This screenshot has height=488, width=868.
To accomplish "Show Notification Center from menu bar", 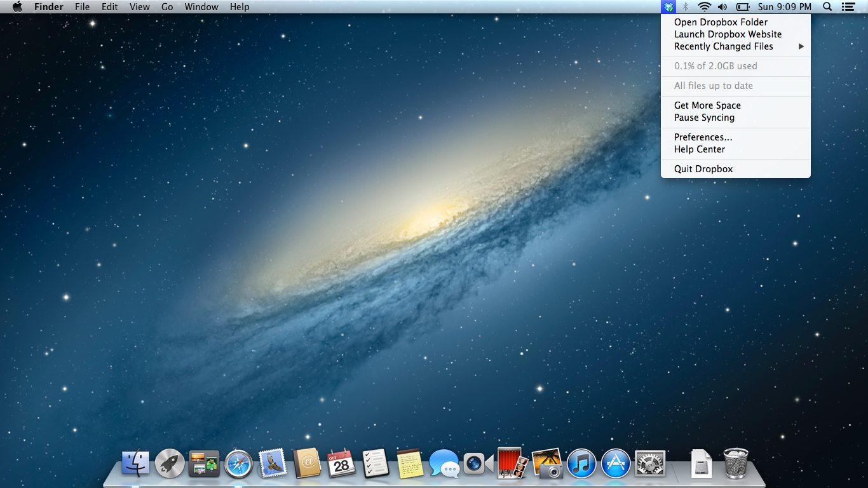I will (848, 7).
